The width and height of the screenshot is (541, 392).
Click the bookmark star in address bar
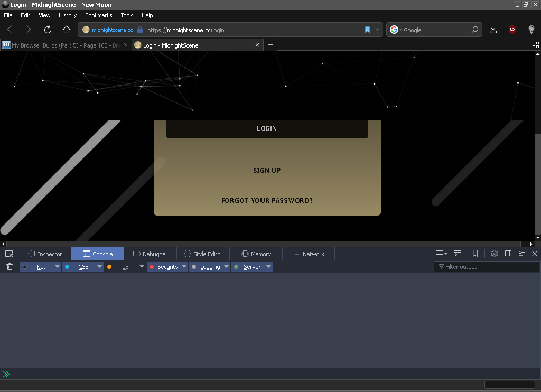368,30
